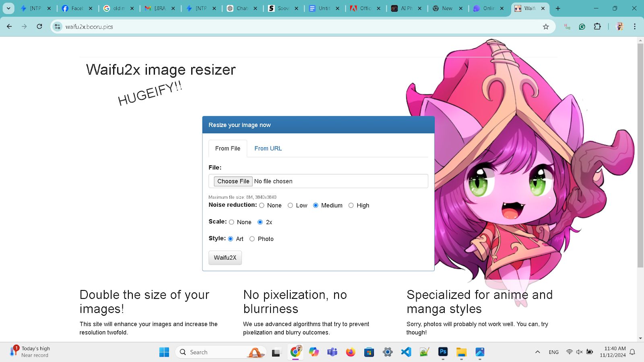
Task: Open the Chrome three-dot menu
Action: pyautogui.click(x=635, y=27)
